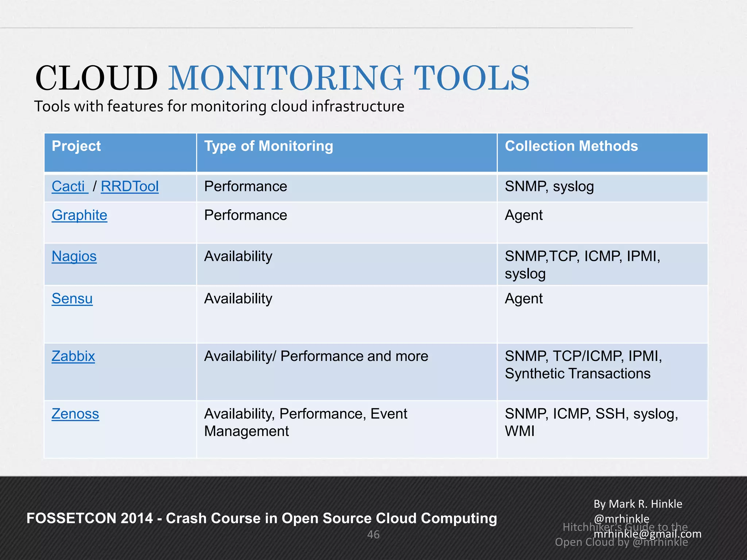Select the Project column header

tap(120, 152)
